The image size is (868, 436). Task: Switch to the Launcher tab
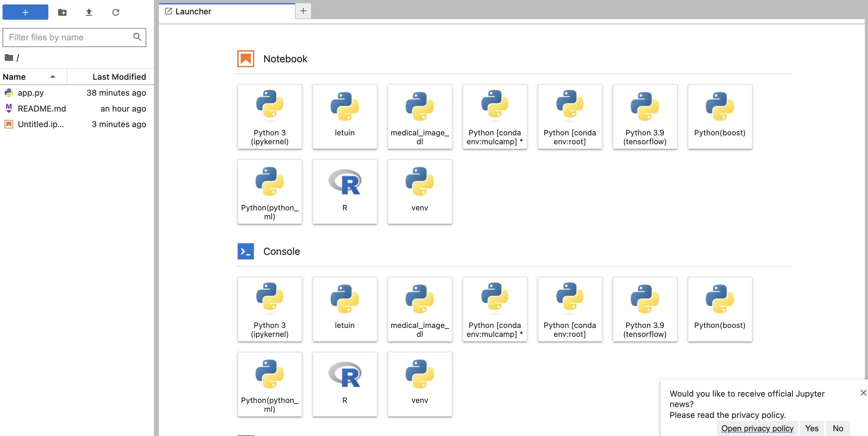tap(227, 11)
